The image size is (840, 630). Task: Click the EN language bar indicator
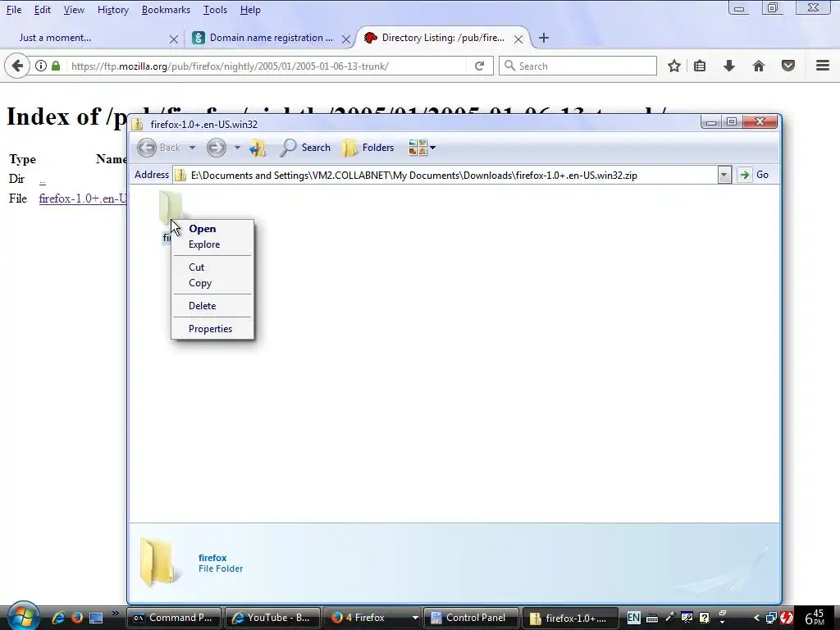pos(633,618)
